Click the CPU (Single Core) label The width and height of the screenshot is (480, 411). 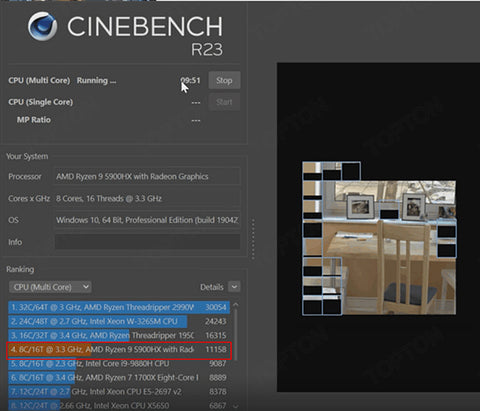point(41,102)
